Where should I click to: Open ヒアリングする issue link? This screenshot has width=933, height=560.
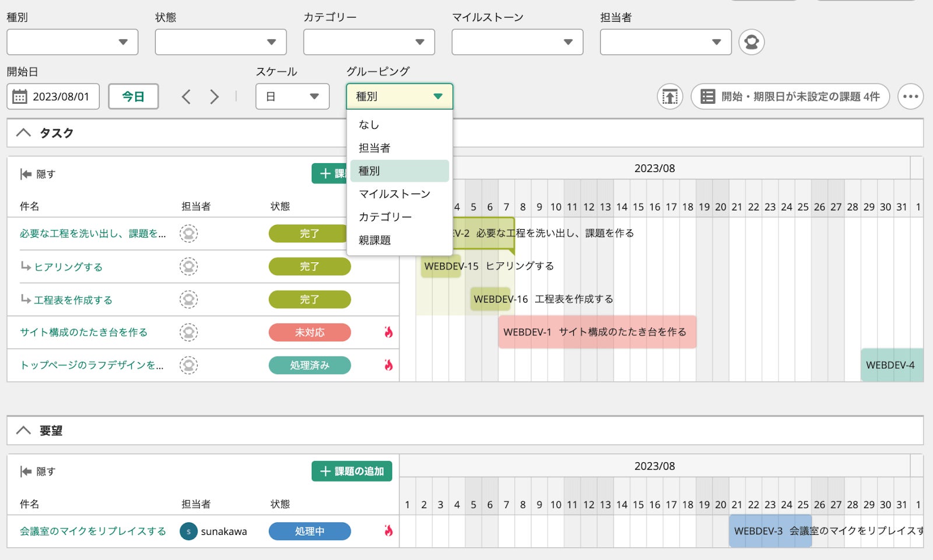(x=68, y=267)
